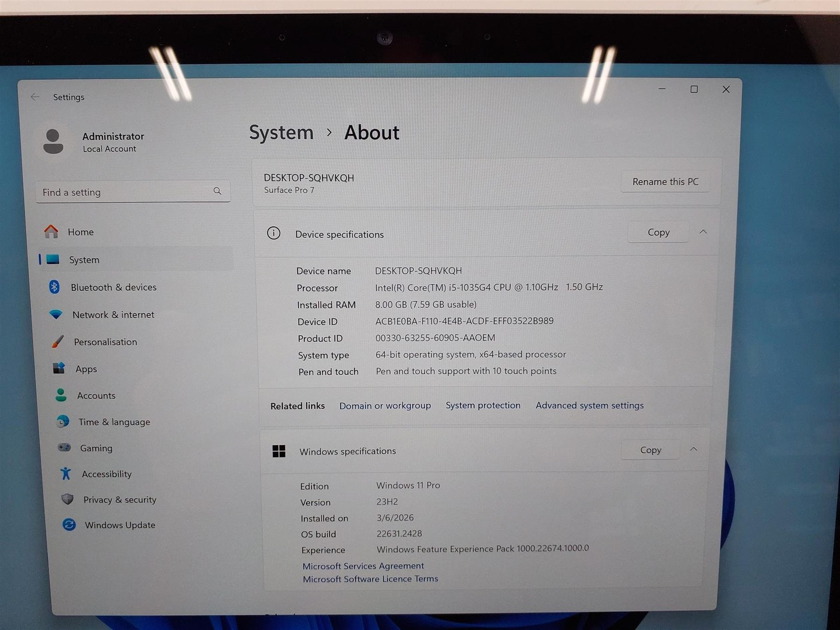Maximize the Settings window

click(x=694, y=89)
